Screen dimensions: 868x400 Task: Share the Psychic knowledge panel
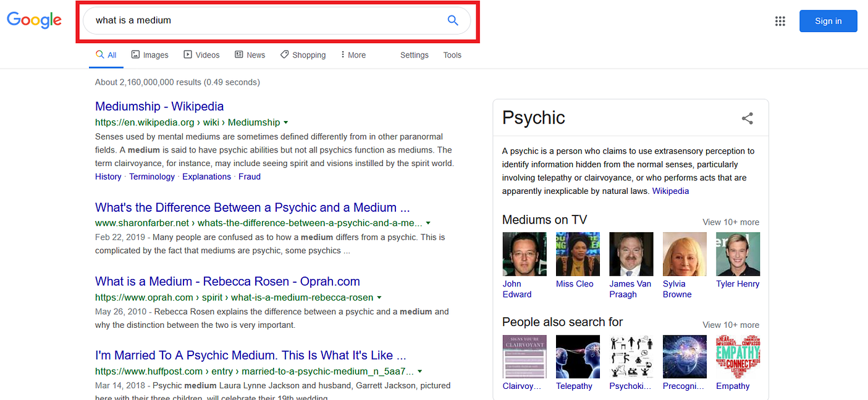[x=748, y=119]
